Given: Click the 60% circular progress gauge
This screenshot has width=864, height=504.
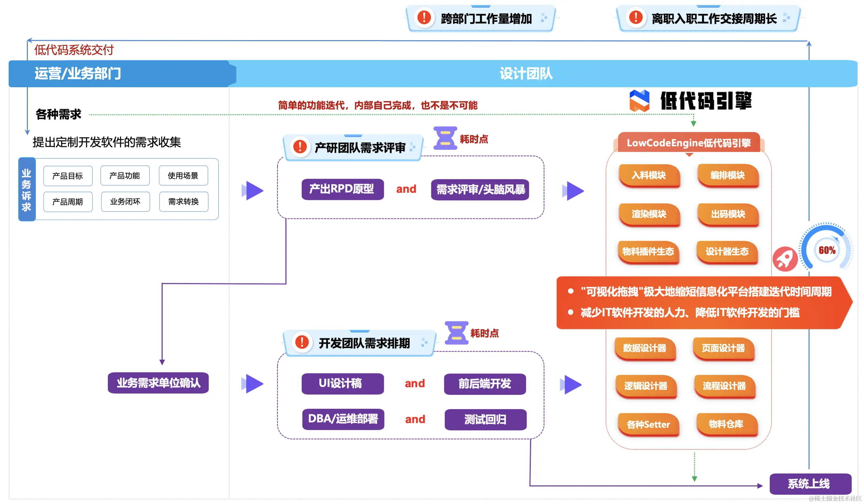Looking at the screenshot, I should click(x=827, y=250).
